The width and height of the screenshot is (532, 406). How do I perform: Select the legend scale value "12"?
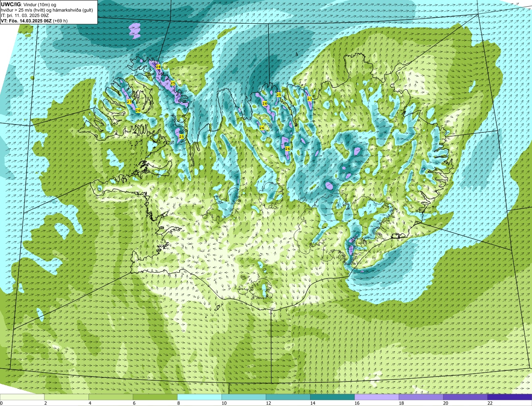[268, 403]
